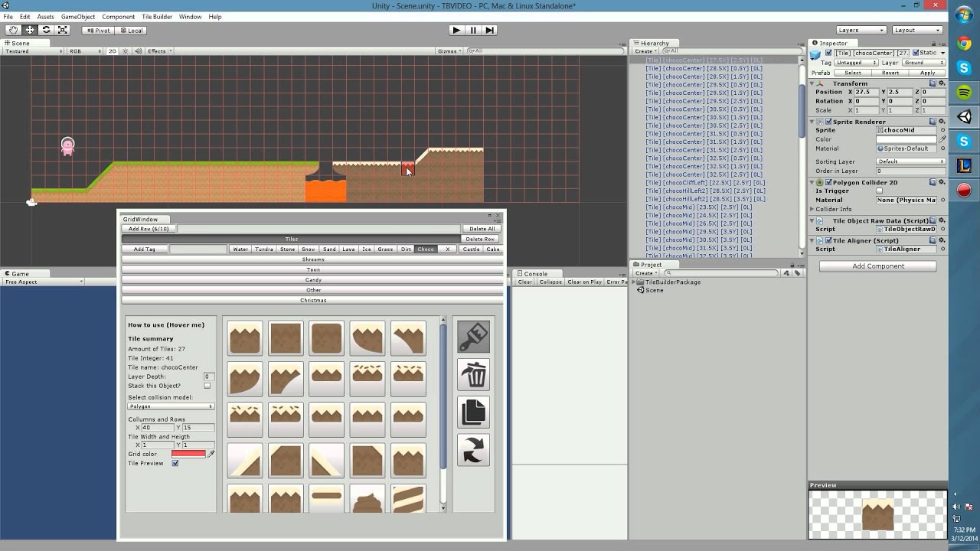Viewport: 980px width, 551px height.
Task: Pause the game playback
Action: (x=473, y=30)
